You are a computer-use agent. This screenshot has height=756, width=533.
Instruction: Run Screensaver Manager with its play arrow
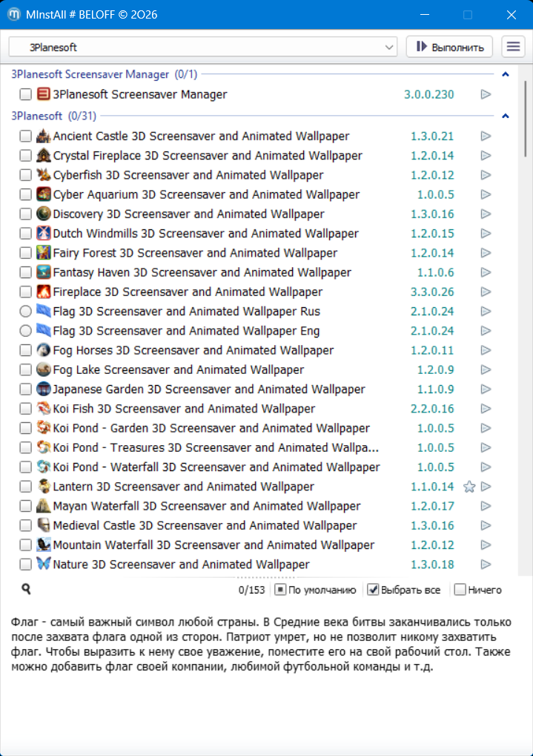[x=486, y=94]
